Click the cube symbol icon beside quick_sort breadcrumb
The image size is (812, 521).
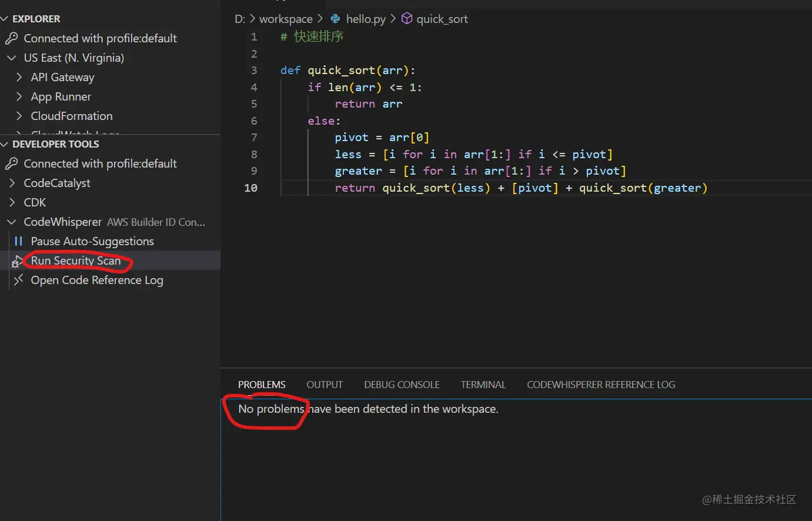406,18
